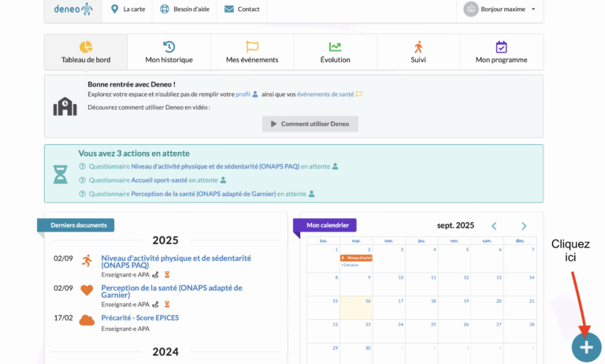
Task: Go to previous month in calendar
Action: tap(494, 226)
